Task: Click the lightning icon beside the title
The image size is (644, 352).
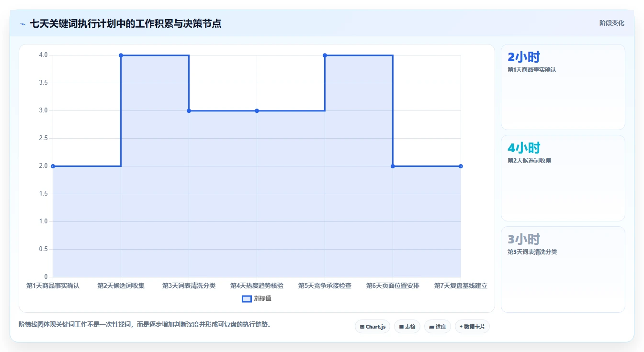Action: 23,23
